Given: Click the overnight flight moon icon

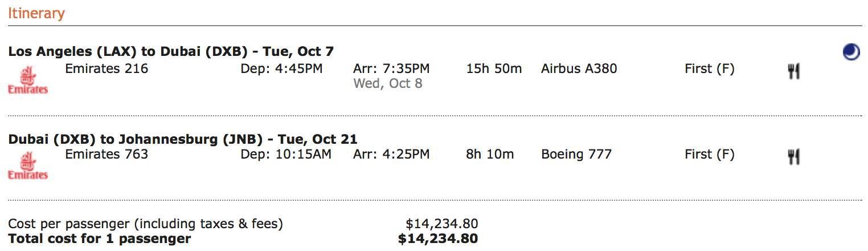Looking at the screenshot, I should click(x=851, y=52).
